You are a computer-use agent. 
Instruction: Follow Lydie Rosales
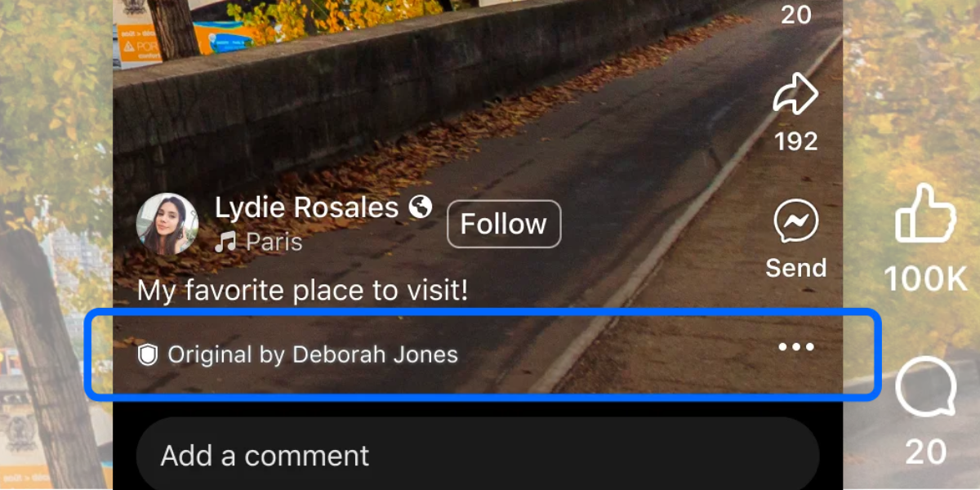click(504, 224)
